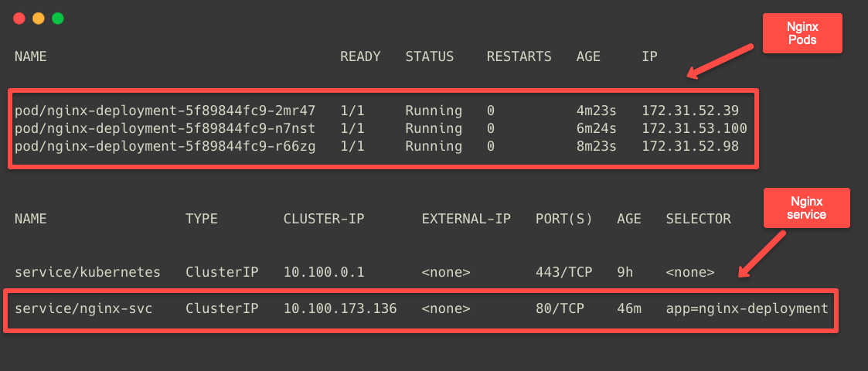
Task: Click the RESTARTS column header
Action: [x=519, y=56]
